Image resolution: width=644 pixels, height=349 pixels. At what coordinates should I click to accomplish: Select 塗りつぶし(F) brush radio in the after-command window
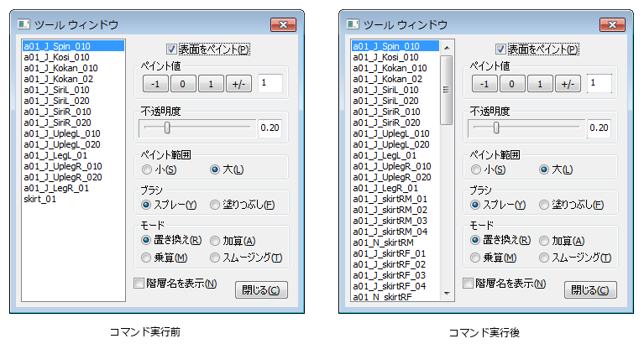(544, 205)
